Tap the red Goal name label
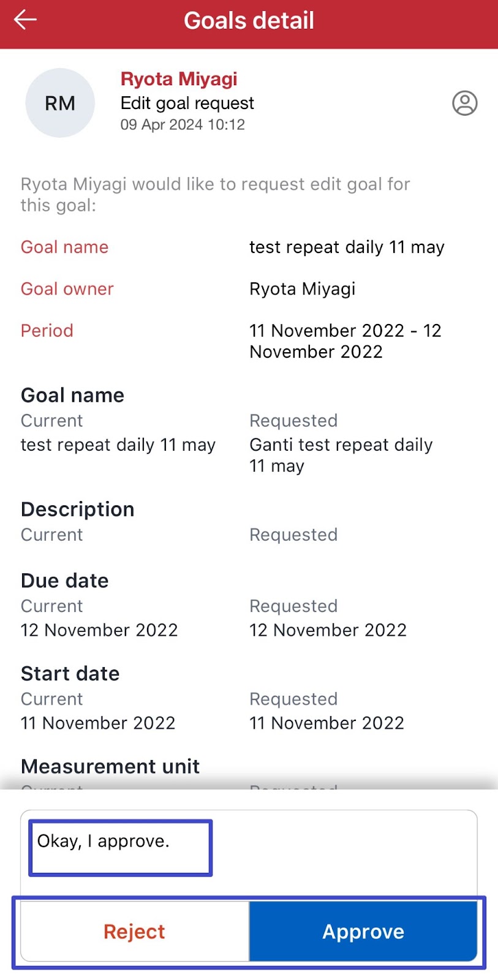498x980 pixels. pyautogui.click(x=64, y=247)
